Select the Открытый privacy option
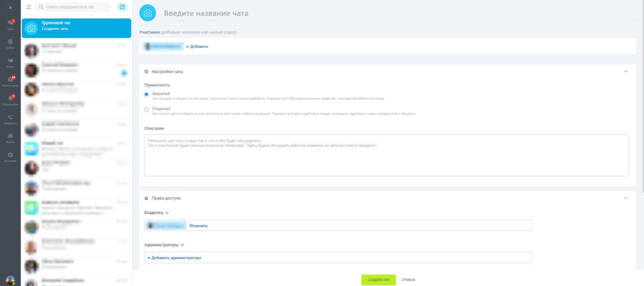Viewport: 644px width, 286px height. [146, 110]
